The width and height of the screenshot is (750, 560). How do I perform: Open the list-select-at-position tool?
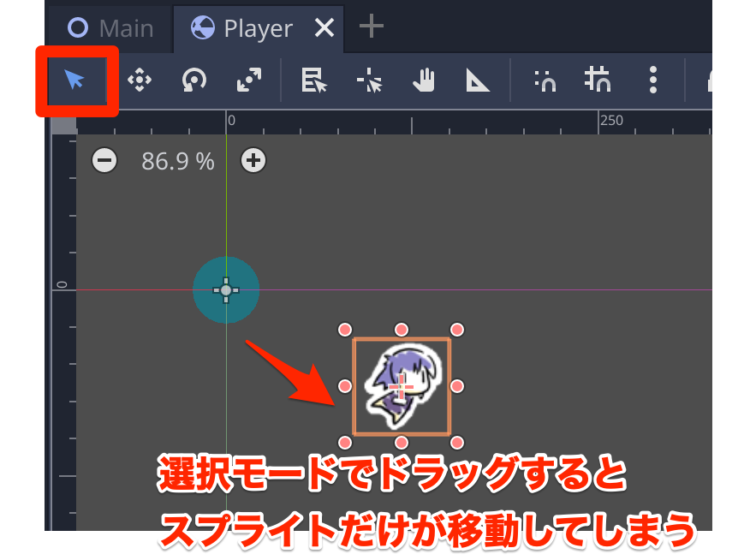tap(313, 80)
